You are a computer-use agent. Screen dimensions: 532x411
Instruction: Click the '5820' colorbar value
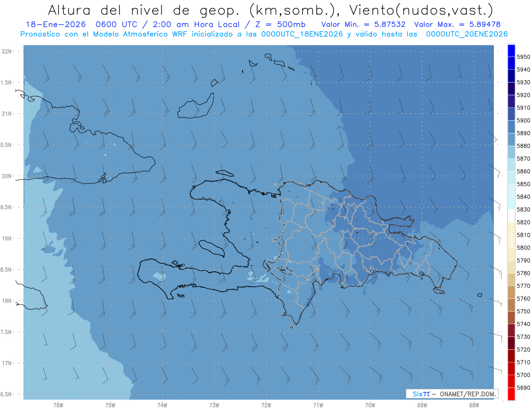(x=523, y=222)
